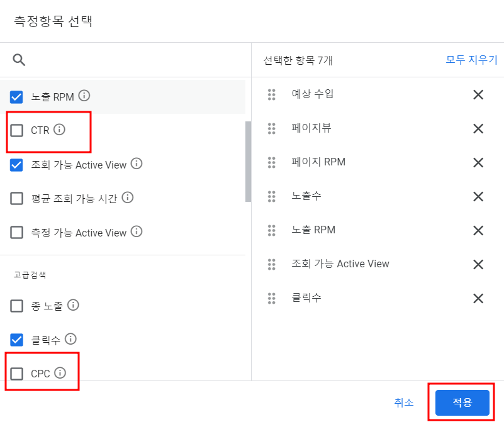Enable the 총 노출 checkbox
The width and height of the screenshot is (504, 422).
click(16, 306)
